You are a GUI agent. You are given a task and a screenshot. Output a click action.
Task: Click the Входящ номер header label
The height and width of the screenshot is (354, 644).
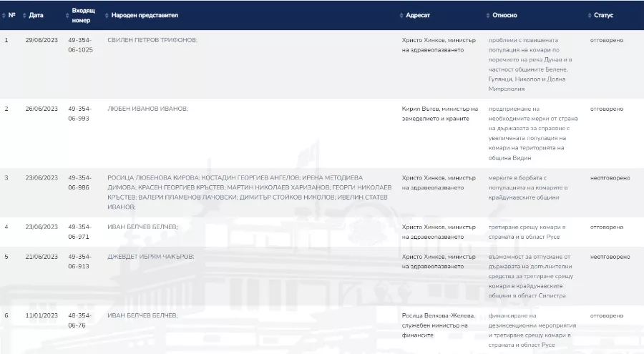(84, 15)
